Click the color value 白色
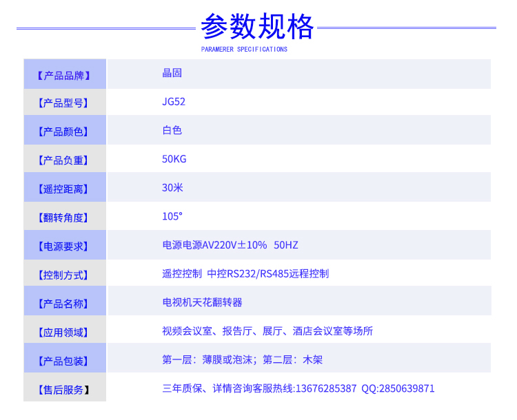The width and height of the screenshot is (517, 420). coord(172,130)
